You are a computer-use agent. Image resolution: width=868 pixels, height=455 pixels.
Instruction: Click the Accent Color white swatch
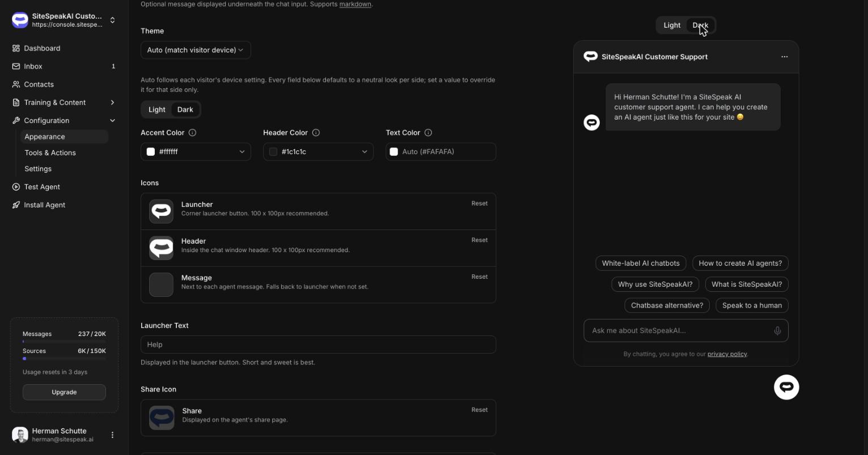point(151,152)
